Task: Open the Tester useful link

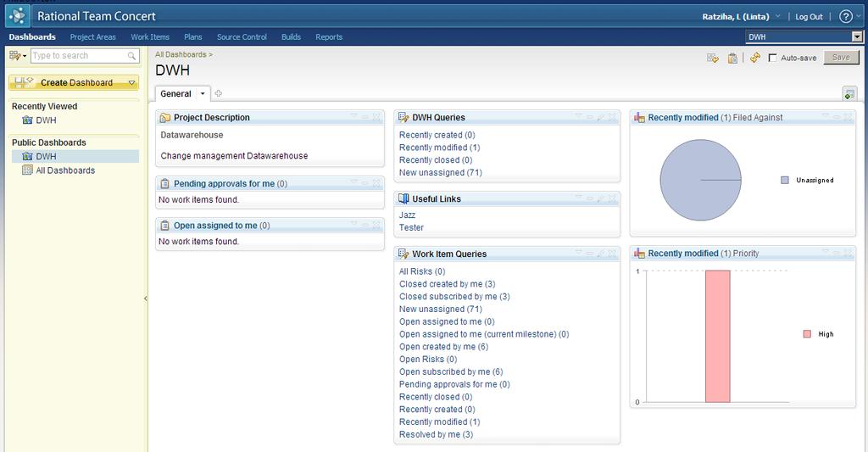Action: point(411,227)
